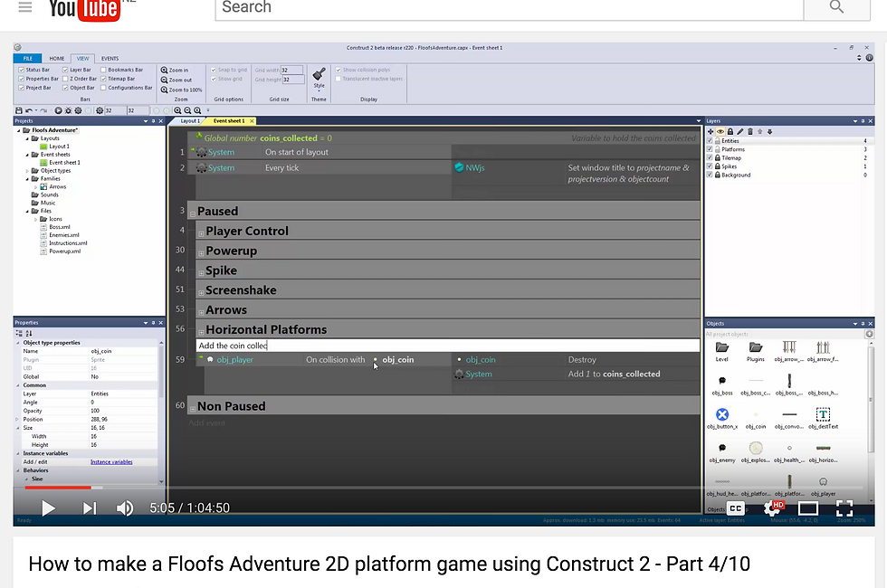Open the video quality settings gear
This screenshot has height=588, width=887.
click(773, 507)
